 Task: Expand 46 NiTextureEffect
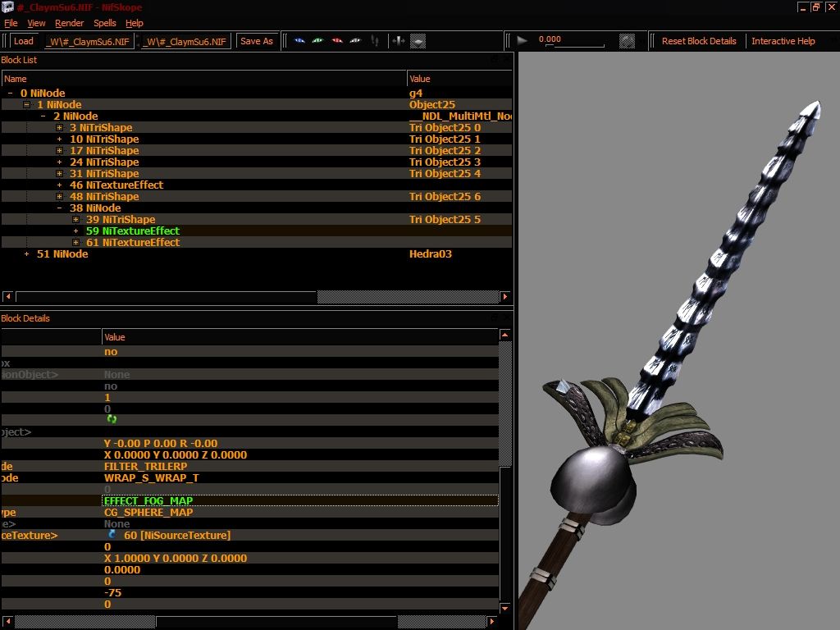[x=59, y=185]
